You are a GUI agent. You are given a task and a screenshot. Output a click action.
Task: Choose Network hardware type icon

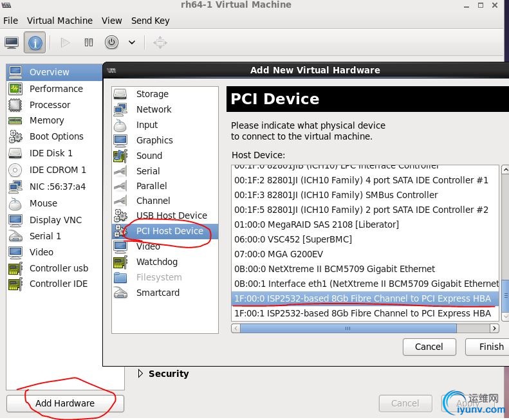pyautogui.click(x=120, y=109)
